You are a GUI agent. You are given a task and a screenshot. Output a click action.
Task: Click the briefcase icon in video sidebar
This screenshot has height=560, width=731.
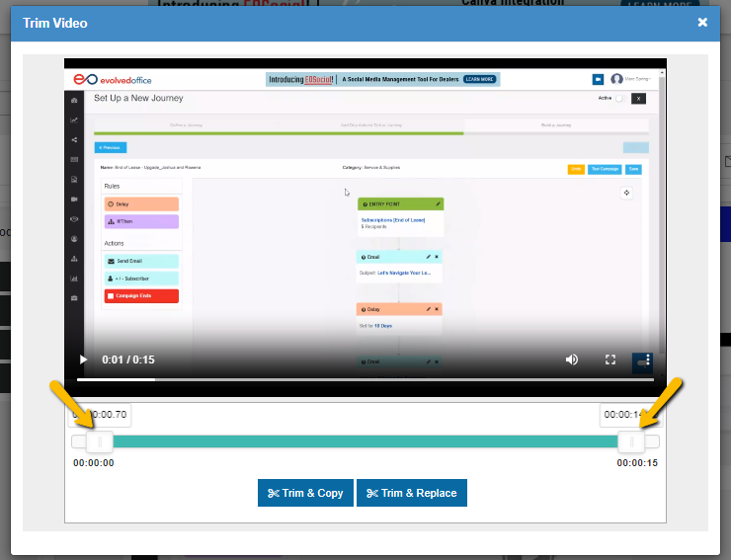[x=74, y=298]
